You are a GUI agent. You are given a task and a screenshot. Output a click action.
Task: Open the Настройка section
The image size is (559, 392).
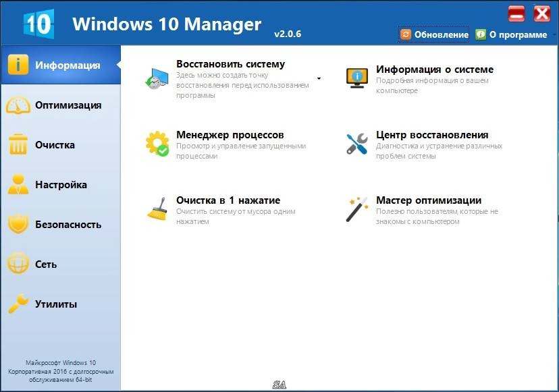click(61, 185)
